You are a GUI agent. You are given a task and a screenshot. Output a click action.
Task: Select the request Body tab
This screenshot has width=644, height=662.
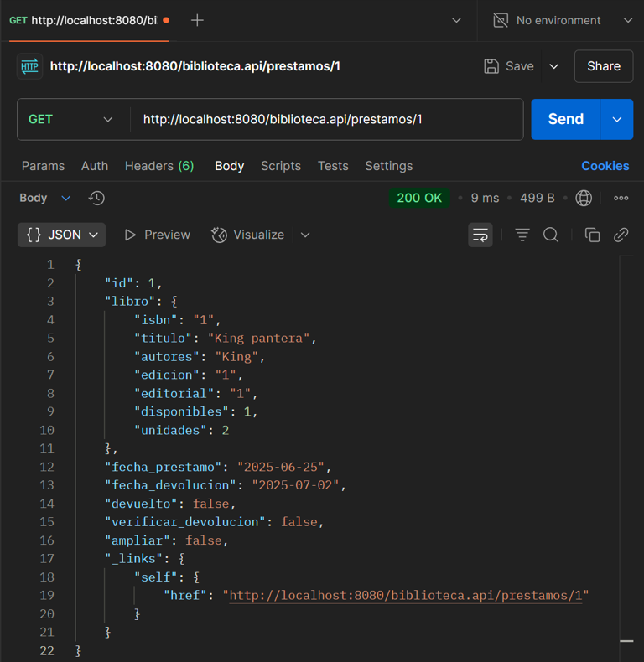230,166
